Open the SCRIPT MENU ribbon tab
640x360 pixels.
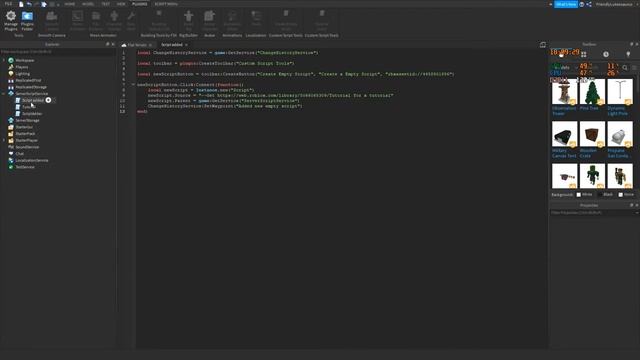pos(166,4)
